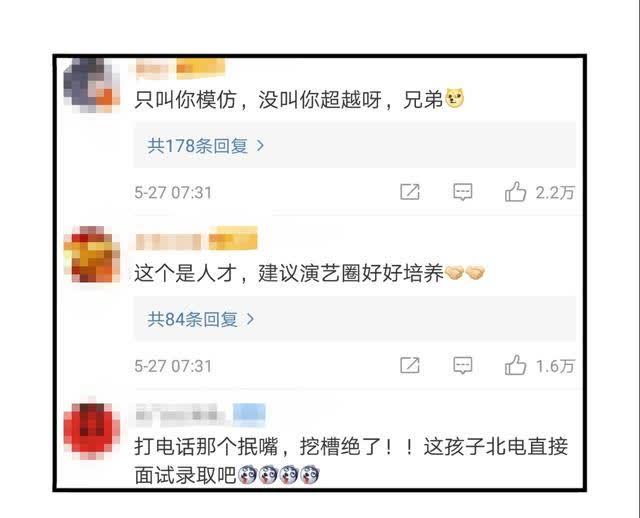The image size is (640, 518).
Task: Select the comment text 这个是人才，建议演艺圈好好培养
Action: click(x=289, y=273)
